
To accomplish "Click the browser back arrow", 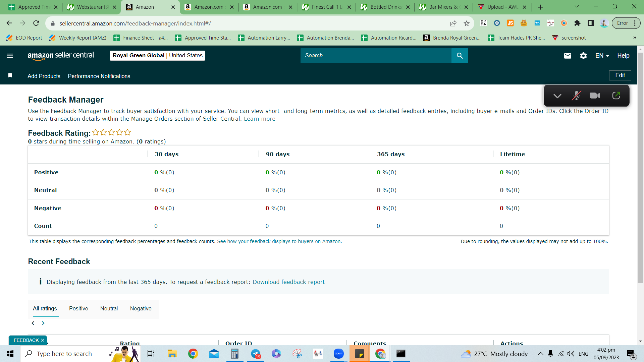I will [x=9, y=23].
